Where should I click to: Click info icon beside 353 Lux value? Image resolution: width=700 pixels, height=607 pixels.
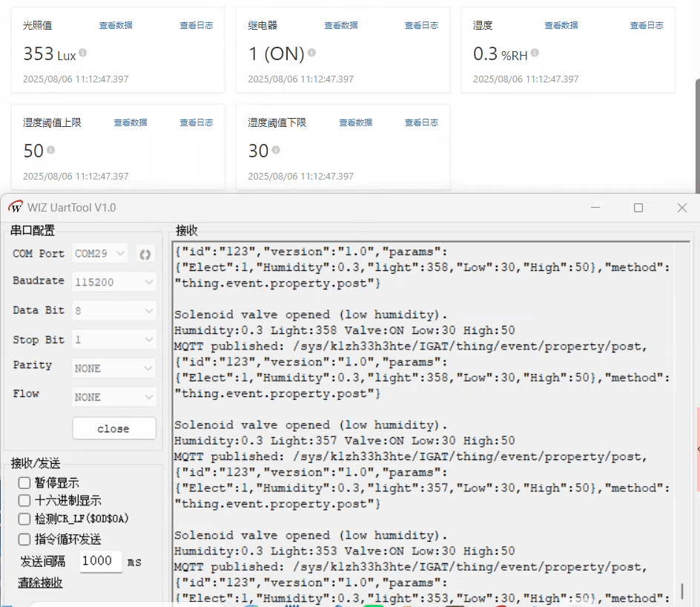[x=82, y=53]
